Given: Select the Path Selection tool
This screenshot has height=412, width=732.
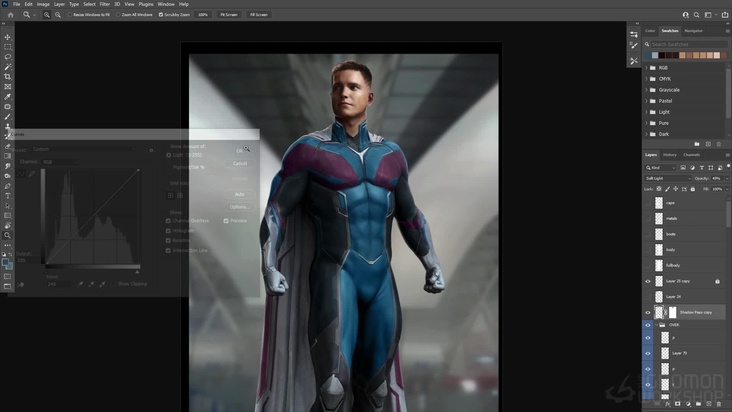Looking at the screenshot, I should 7,206.
